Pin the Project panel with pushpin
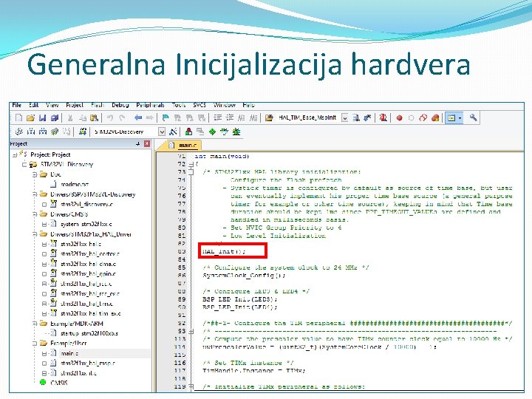 [137, 144]
